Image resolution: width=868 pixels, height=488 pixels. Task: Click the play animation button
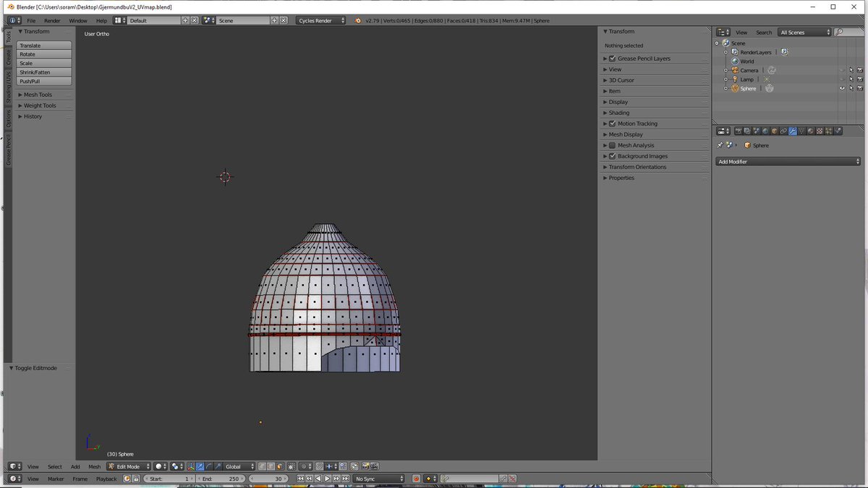[327, 479]
